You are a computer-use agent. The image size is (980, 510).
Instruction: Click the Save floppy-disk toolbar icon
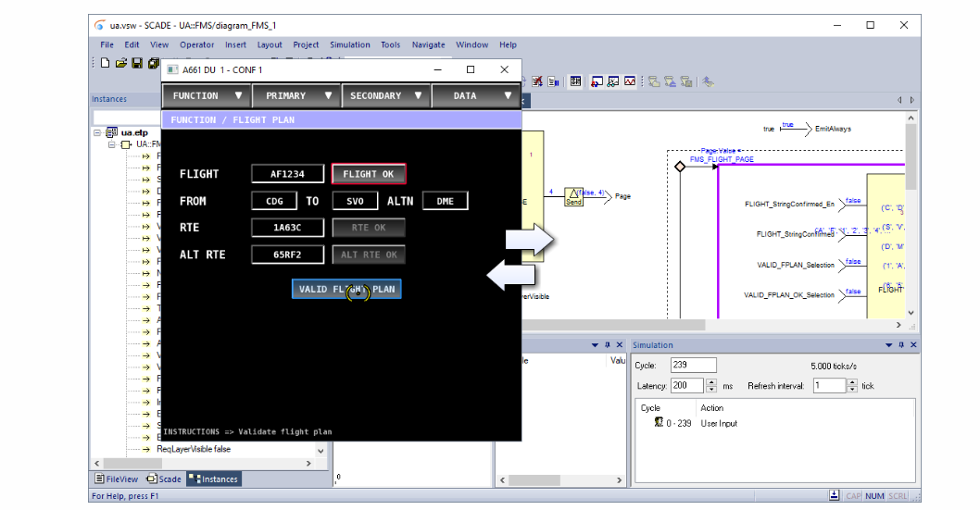click(137, 63)
